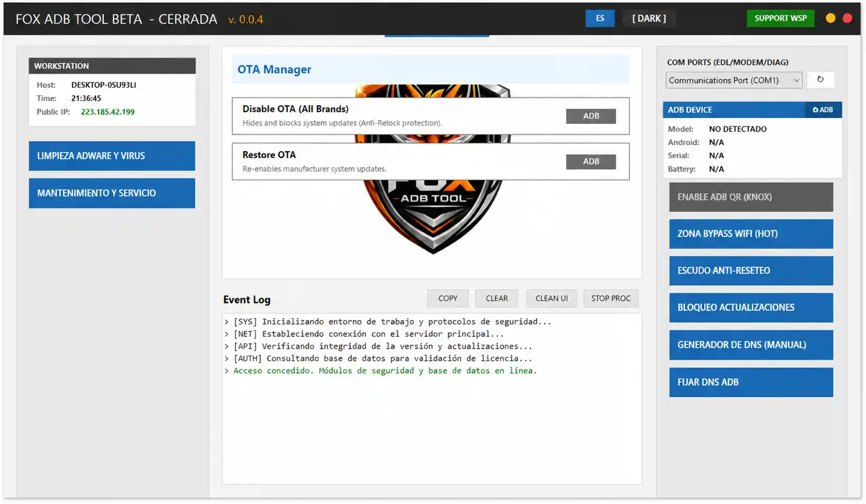Open SUPPORT WSP
The image size is (866, 504).
coord(780,18)
